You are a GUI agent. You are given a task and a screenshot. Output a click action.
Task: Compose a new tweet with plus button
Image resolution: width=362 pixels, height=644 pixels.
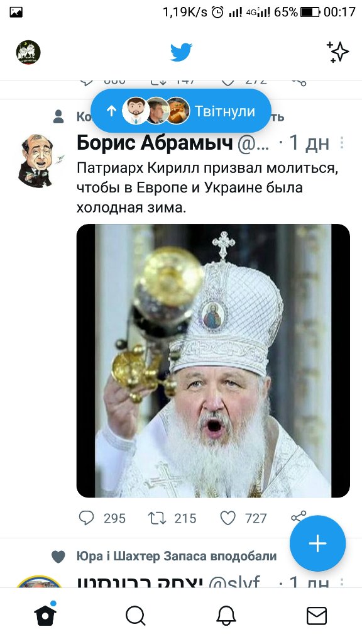317,543
